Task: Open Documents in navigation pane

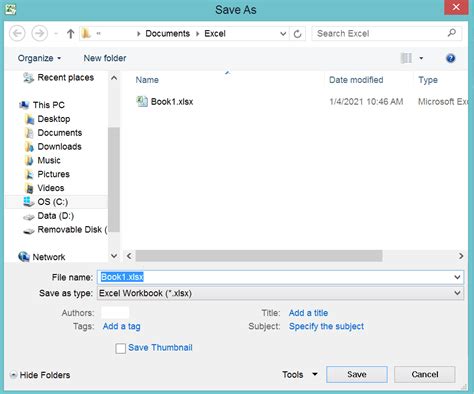Action: [x=60, y=133]
